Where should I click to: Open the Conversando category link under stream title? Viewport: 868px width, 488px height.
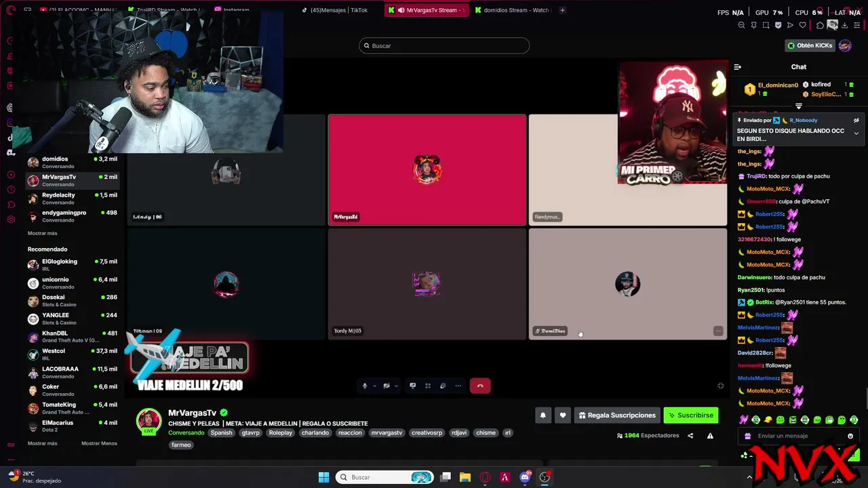coord(186,432)
